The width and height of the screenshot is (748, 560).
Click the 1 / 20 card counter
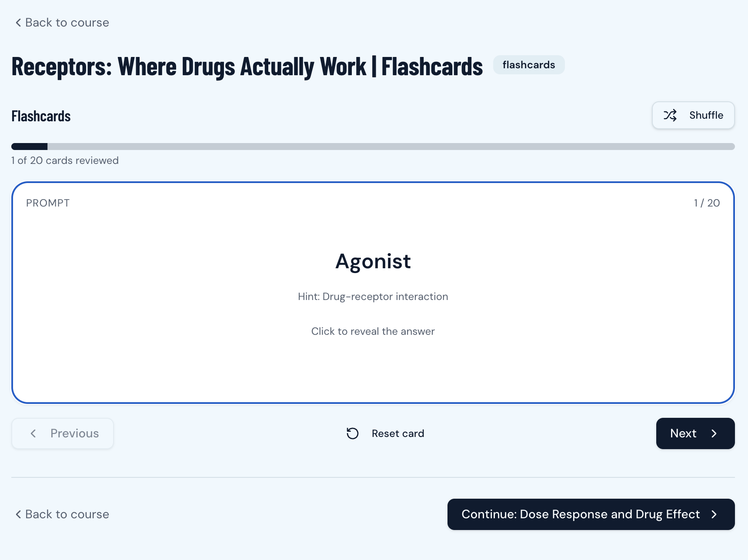tap(707, 203)
